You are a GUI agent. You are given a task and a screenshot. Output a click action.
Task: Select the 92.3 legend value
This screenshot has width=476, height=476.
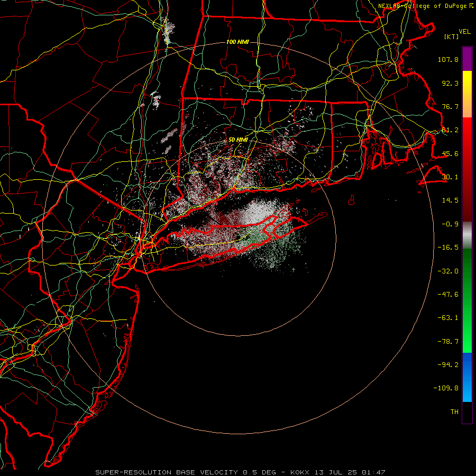[x=450, y=83]
